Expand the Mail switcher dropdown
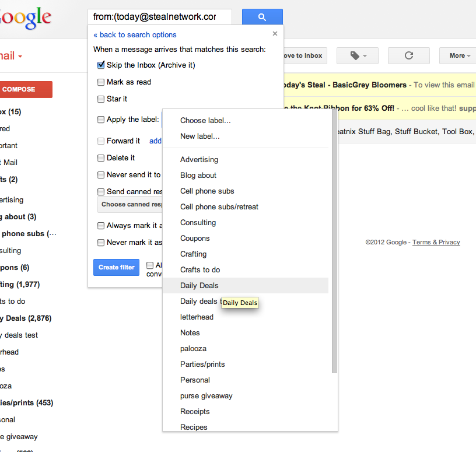This screenshot has width=476, height=452. pos(12,56)
